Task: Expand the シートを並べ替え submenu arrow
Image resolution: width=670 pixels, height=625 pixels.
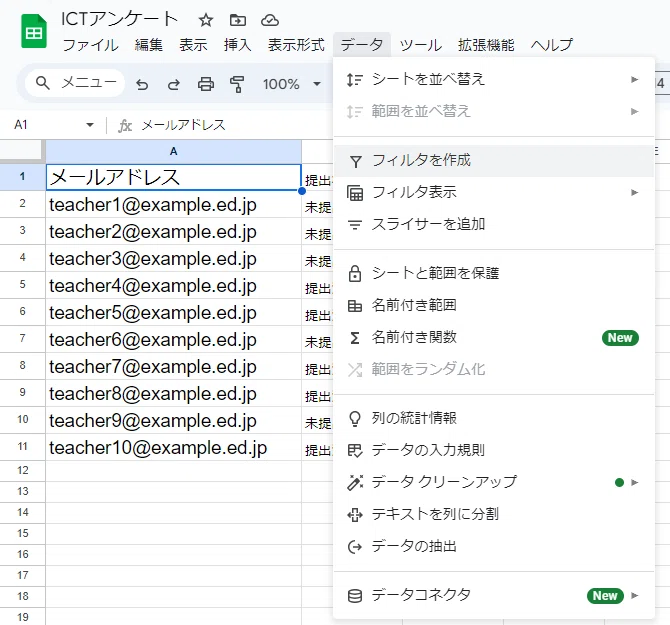Action: (x=635, y=79)
